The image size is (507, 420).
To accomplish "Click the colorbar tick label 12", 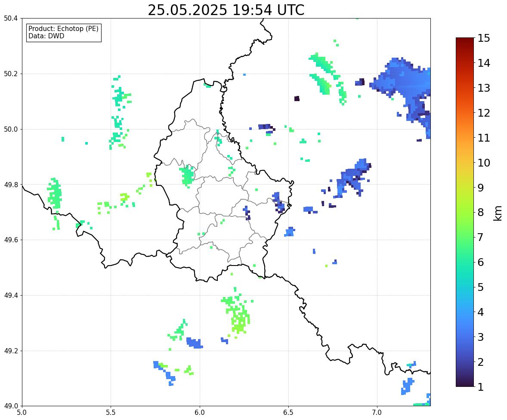I will (484, 113).
